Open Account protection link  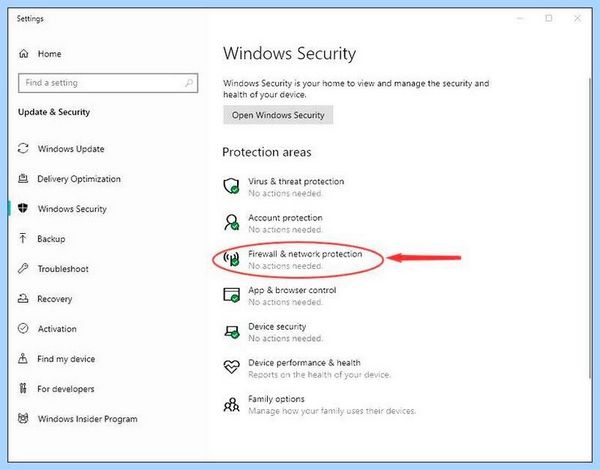[x=285, y=217]
